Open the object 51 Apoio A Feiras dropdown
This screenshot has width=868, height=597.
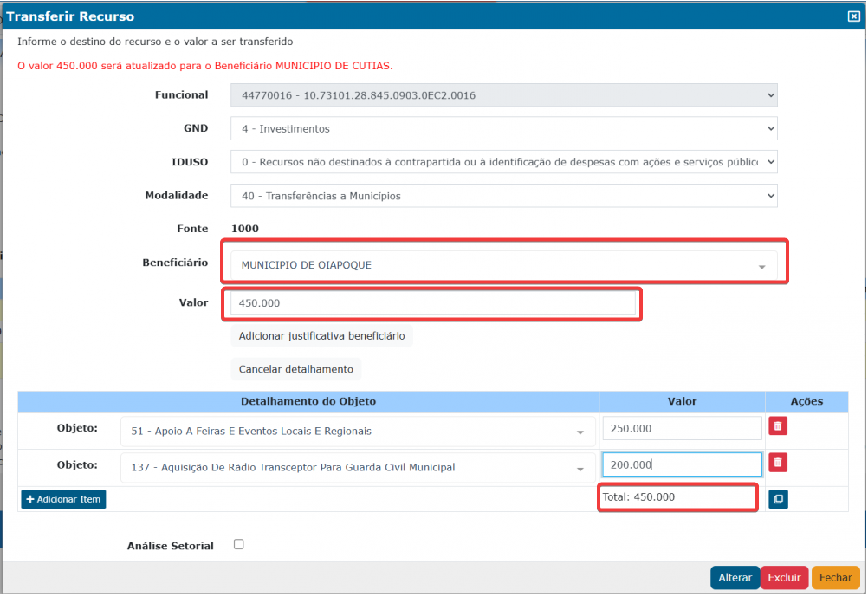(358, 431)
